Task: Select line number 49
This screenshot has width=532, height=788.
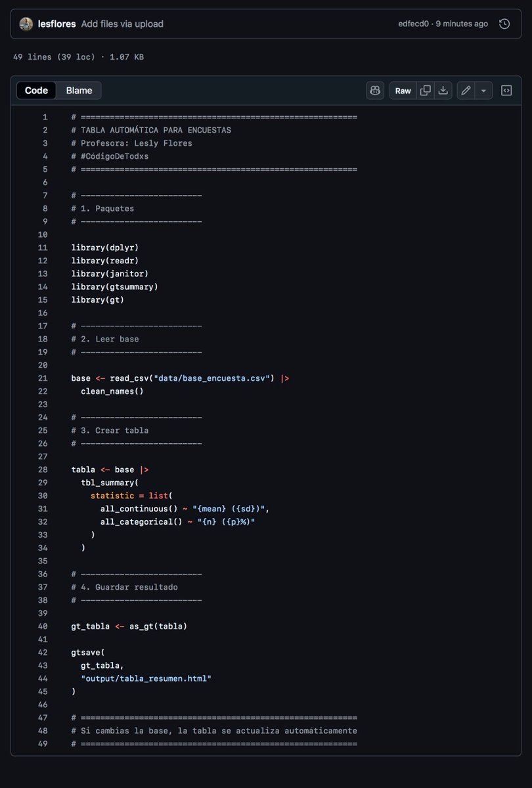Action: (x=43, y=744)
